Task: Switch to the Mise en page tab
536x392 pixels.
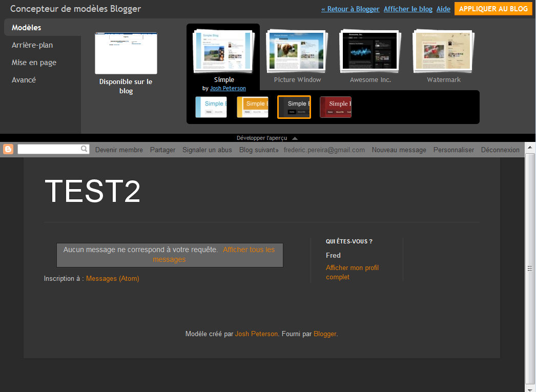Action: [x=34, y=63]
